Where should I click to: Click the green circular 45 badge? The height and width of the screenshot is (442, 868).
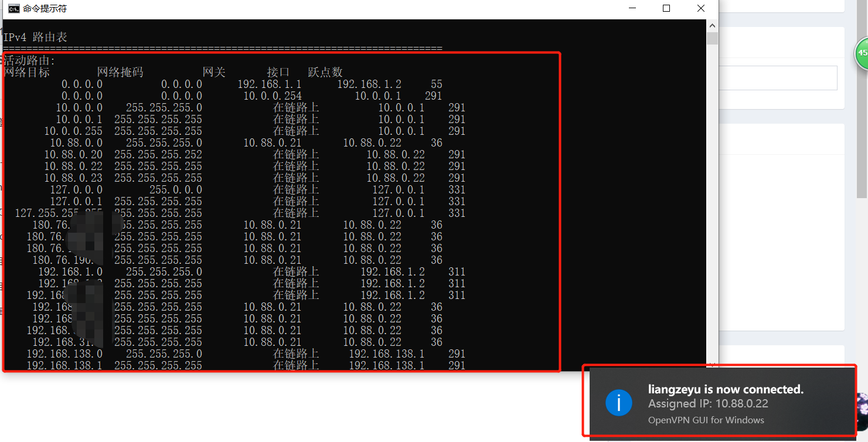(862, 53)
